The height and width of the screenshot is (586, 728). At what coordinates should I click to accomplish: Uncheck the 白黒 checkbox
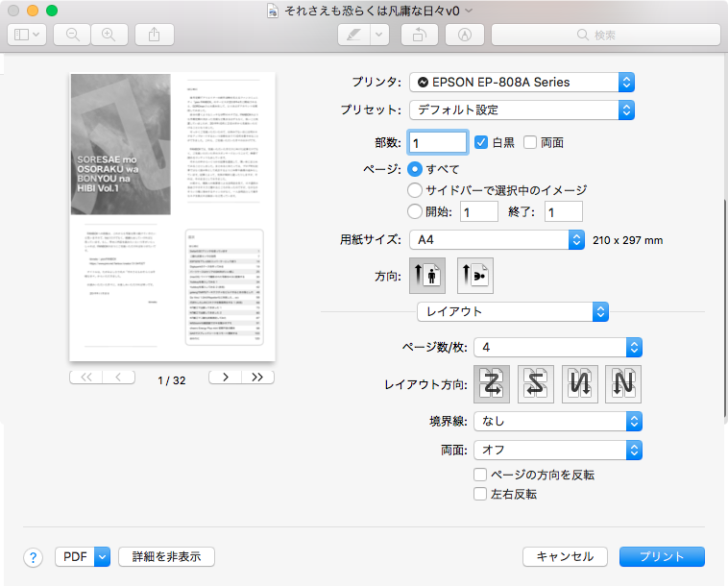[481, 142]
